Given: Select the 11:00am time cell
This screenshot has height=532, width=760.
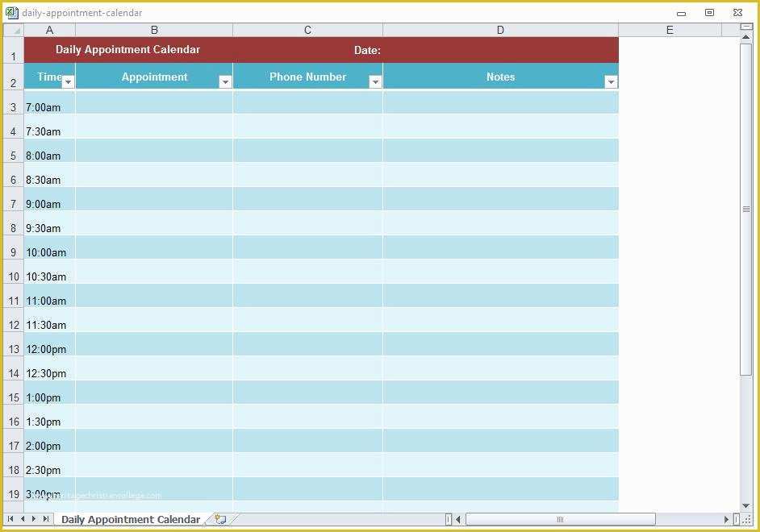Looking at the screenshot, I should point(49,296).
